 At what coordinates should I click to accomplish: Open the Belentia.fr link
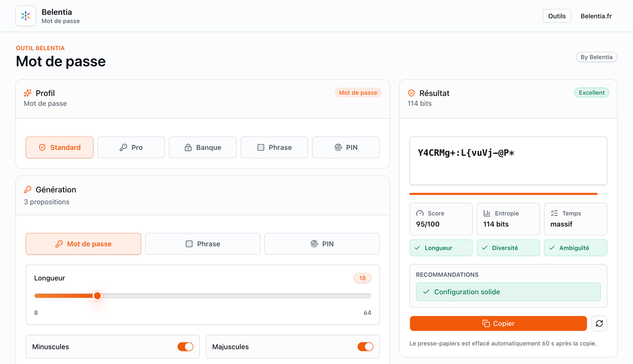596,16
